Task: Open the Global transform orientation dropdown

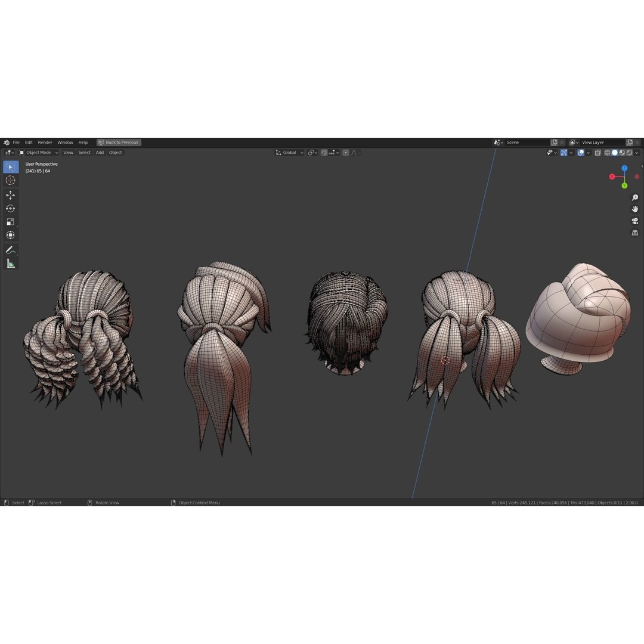Action: (x=290, y=153)
